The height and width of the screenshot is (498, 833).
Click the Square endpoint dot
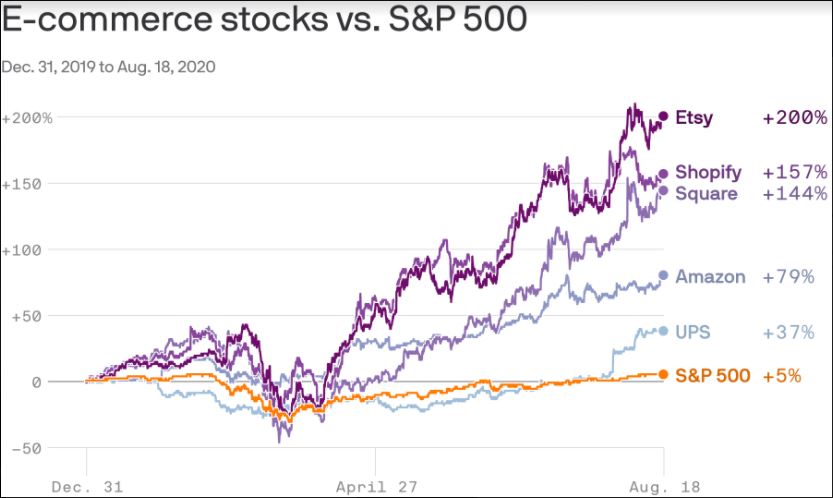pos(663,190)
